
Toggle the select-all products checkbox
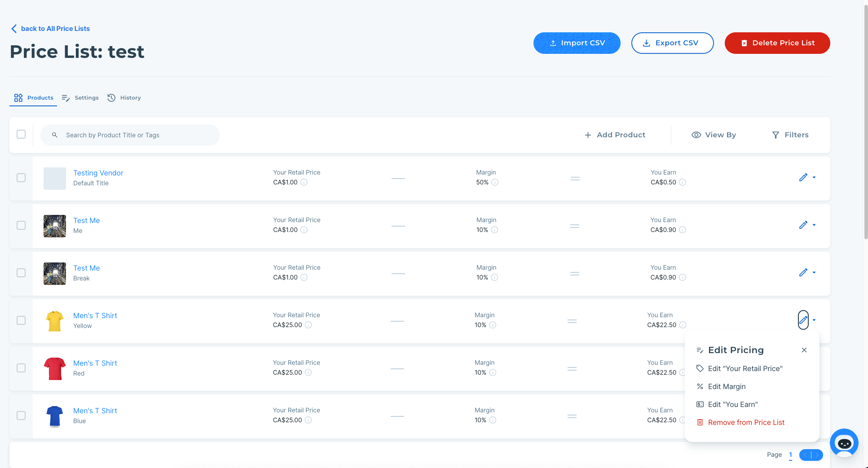point(21,134)
